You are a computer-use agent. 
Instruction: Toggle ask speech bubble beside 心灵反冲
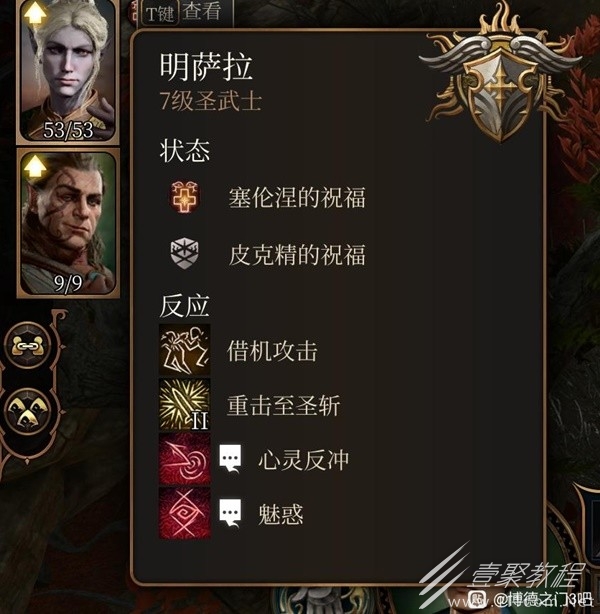[x=230, y=459]
